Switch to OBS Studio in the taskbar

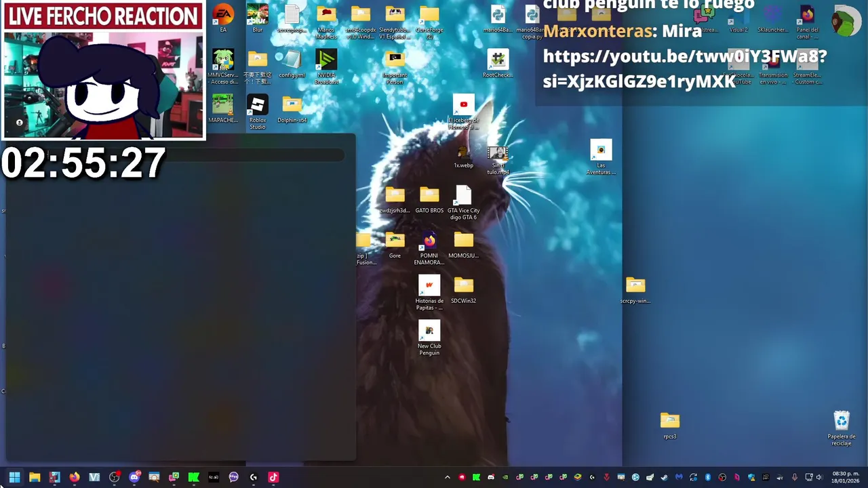point(114,477)
